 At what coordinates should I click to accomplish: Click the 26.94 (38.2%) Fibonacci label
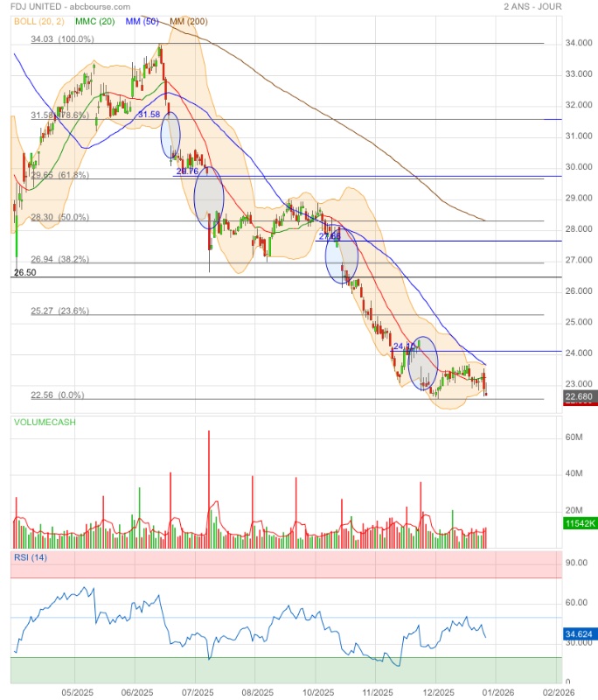click(59, 259)
